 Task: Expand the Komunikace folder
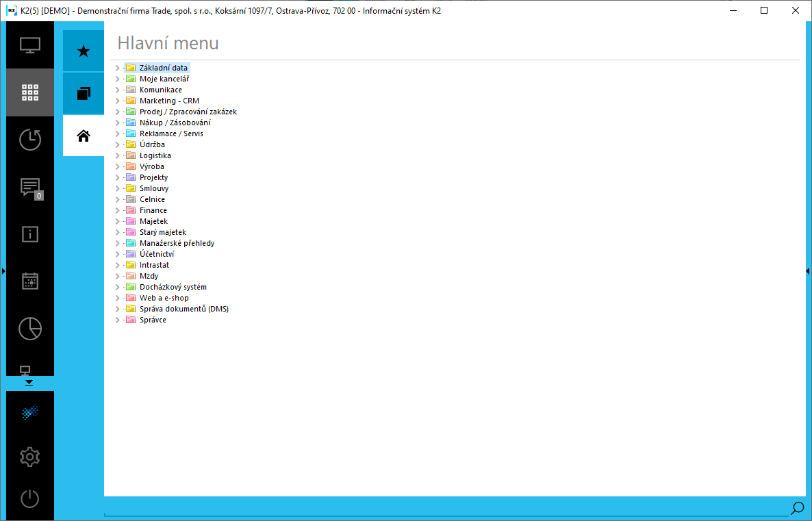pos(118,90)
